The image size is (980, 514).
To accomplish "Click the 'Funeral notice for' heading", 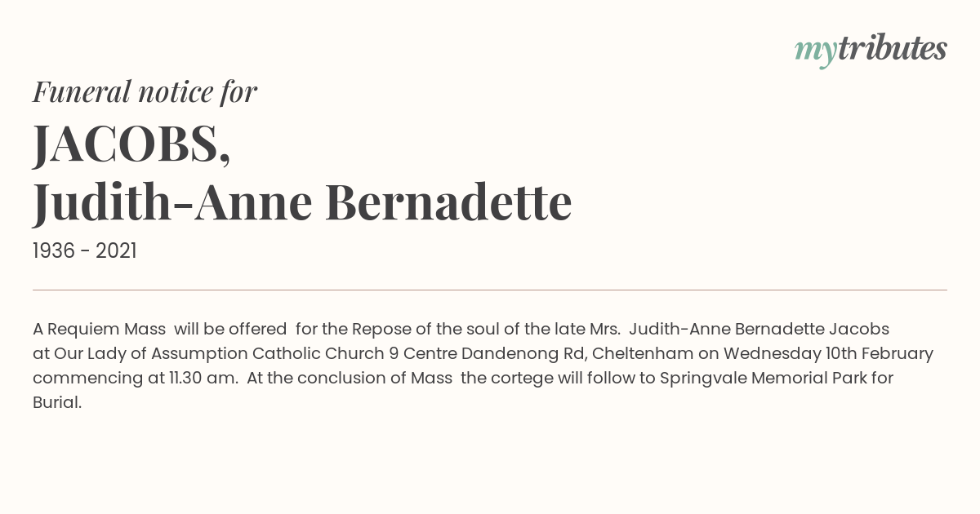I will click(x=145, y=92).
